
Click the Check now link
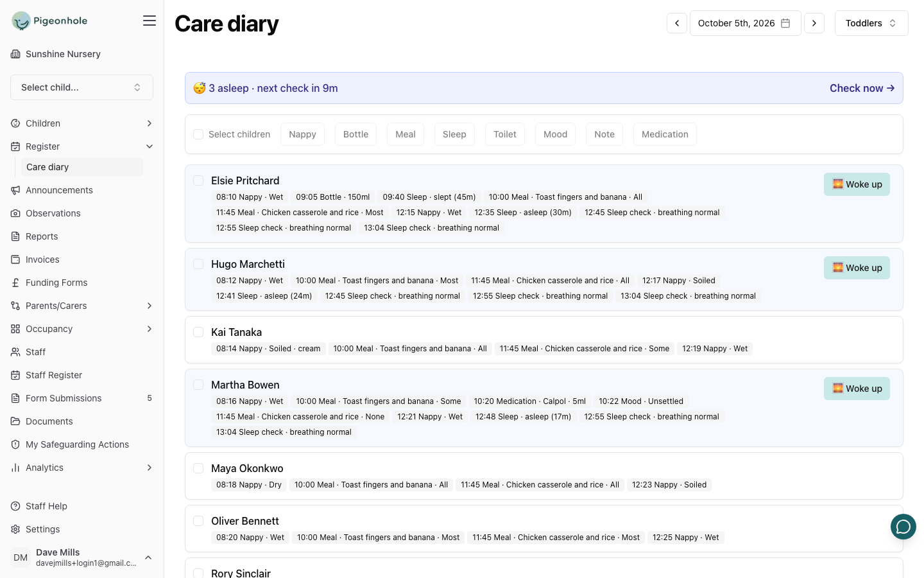862,88
